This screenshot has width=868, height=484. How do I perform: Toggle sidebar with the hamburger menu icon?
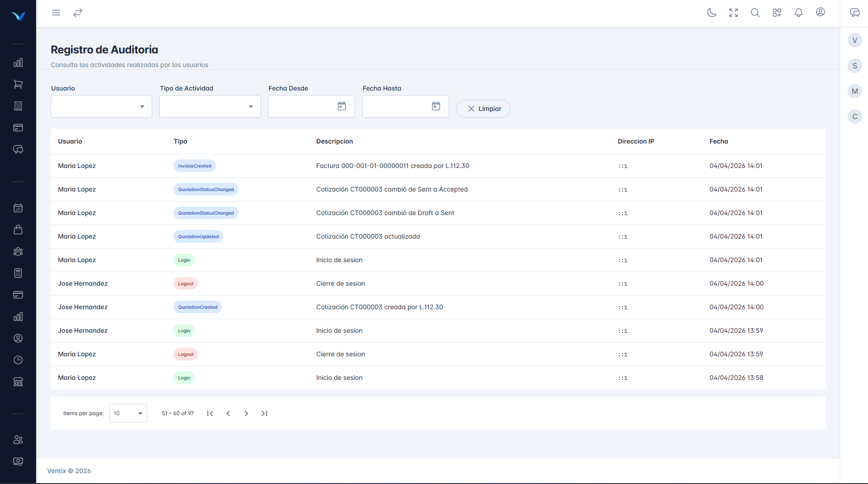pos(56,13)
